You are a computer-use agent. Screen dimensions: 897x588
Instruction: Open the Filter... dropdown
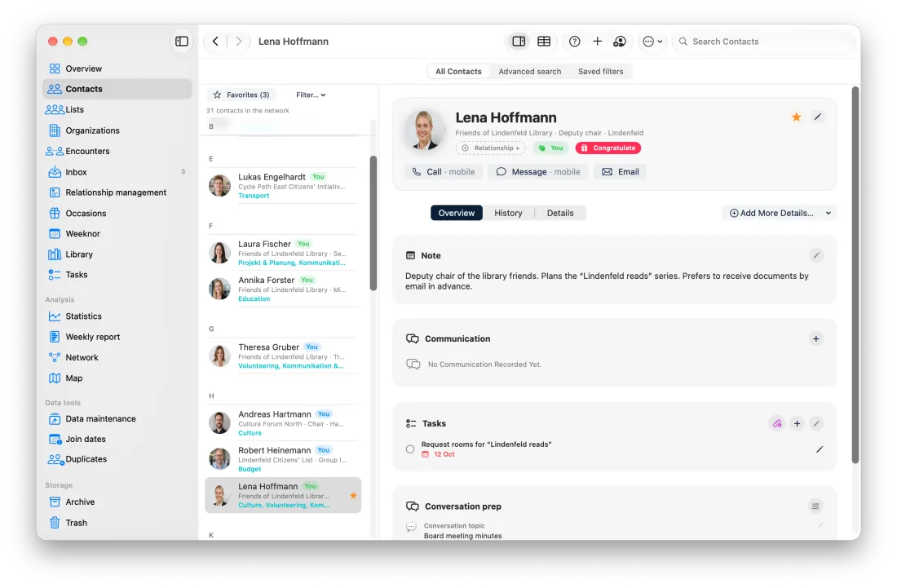click(311, 95)
